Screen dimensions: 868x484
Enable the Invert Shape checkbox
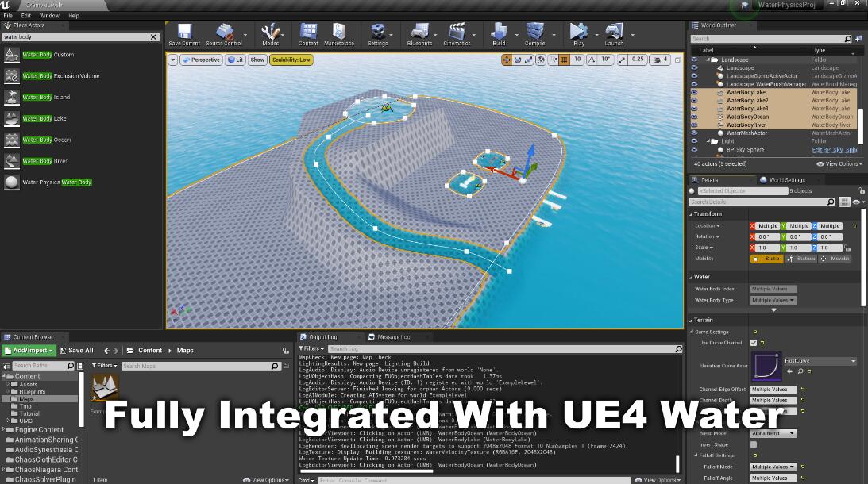point(754,444)
